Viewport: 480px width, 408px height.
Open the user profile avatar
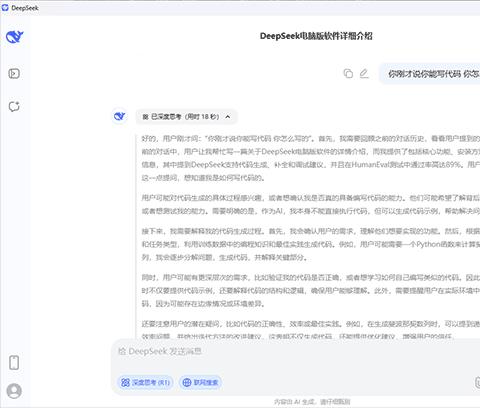(14, 391)
